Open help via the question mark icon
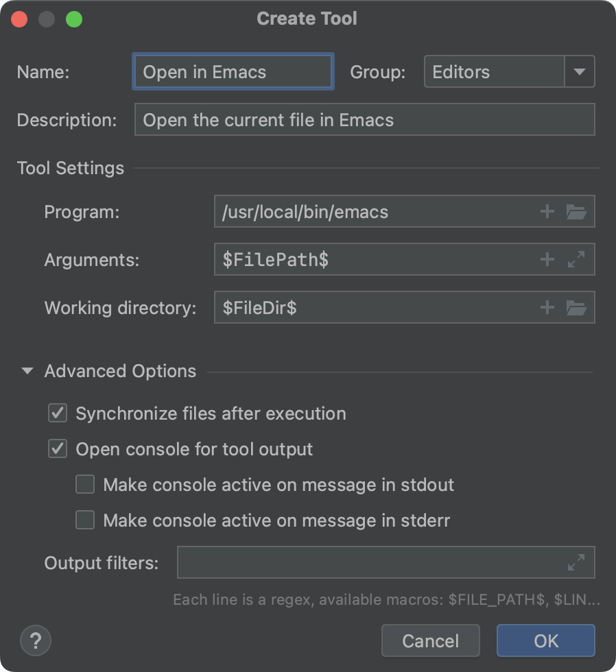This screenshot has height=672, width=616. [35, 640]
